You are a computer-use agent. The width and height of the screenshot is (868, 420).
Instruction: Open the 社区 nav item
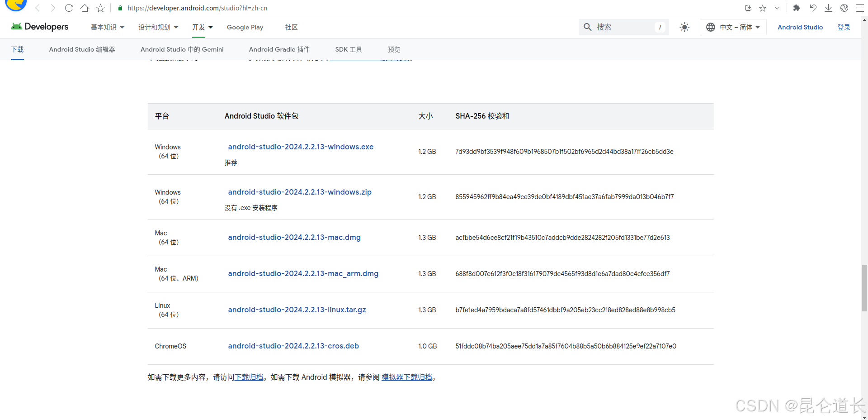pos(291,27)
